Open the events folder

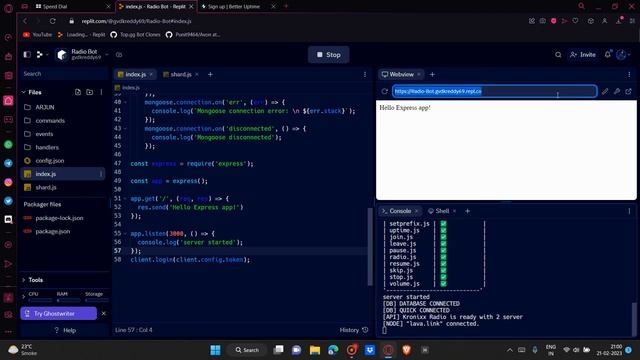[x=63, y=134]
